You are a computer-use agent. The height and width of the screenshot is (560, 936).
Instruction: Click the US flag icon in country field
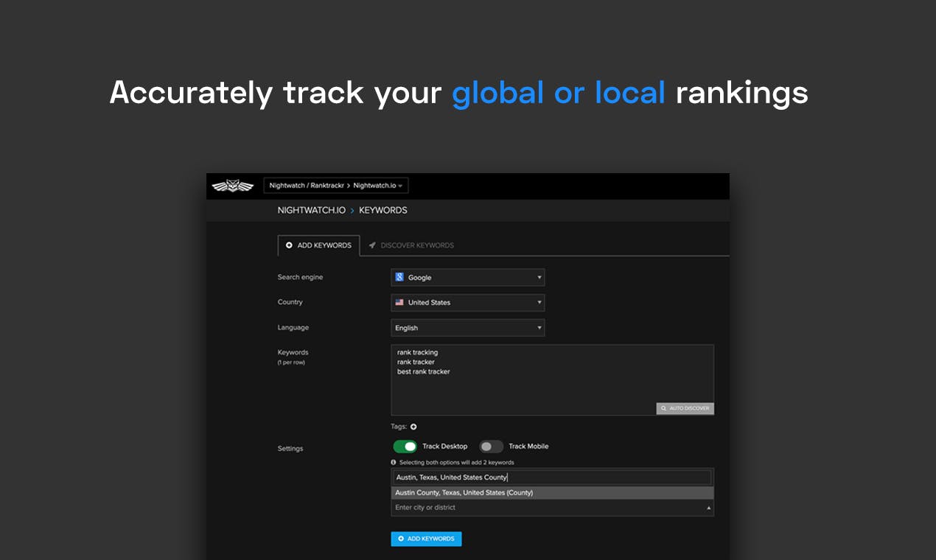pos(399,302)
